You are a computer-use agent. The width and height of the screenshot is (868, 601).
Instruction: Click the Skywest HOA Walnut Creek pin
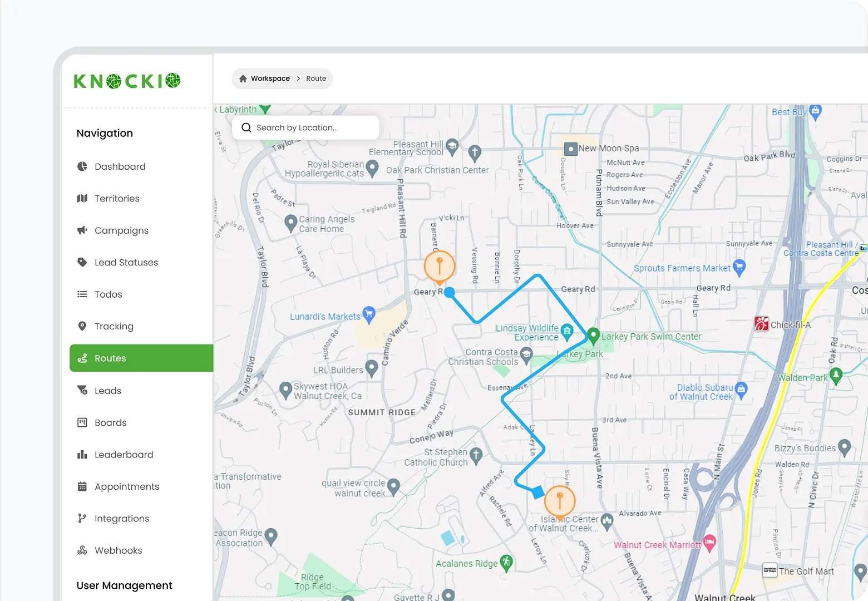point(285,390)
